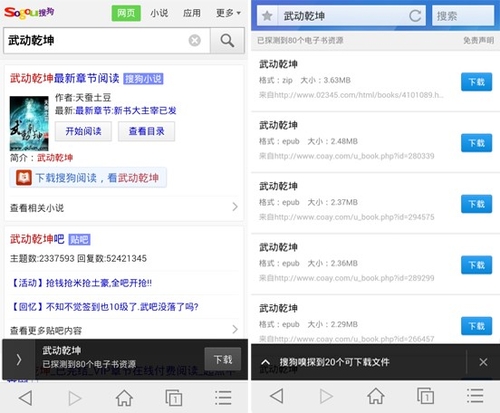Open source URL with id=280339

pyautogui.click(x=347, y=156)
